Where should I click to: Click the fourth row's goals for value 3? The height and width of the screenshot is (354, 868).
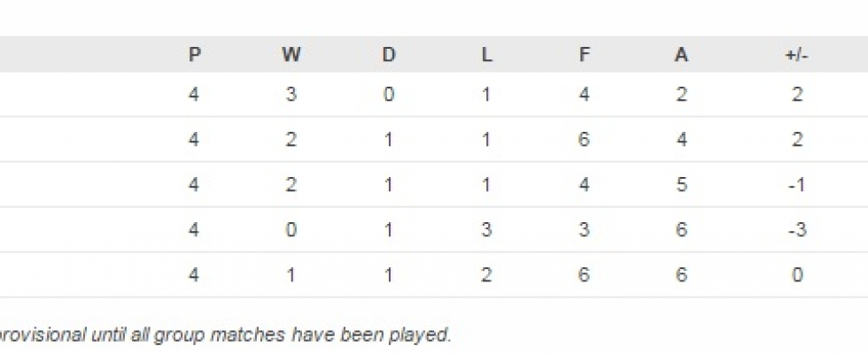click(584, 230)
